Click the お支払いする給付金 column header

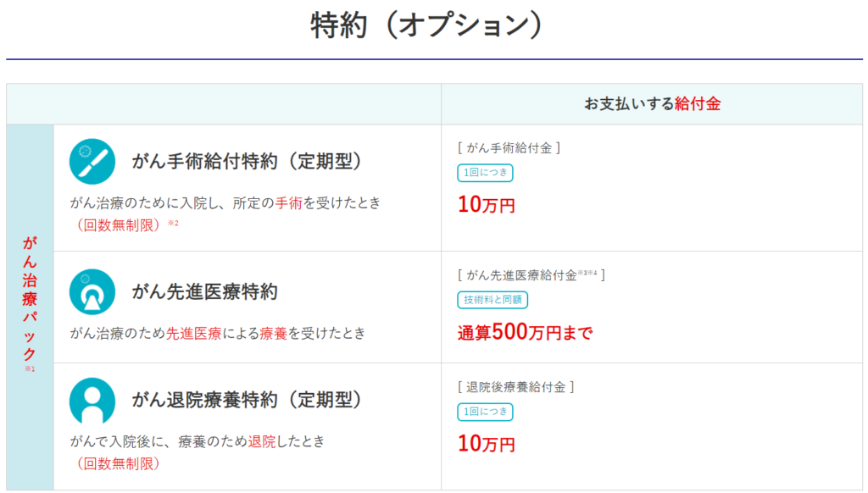(x=652, y=104)
